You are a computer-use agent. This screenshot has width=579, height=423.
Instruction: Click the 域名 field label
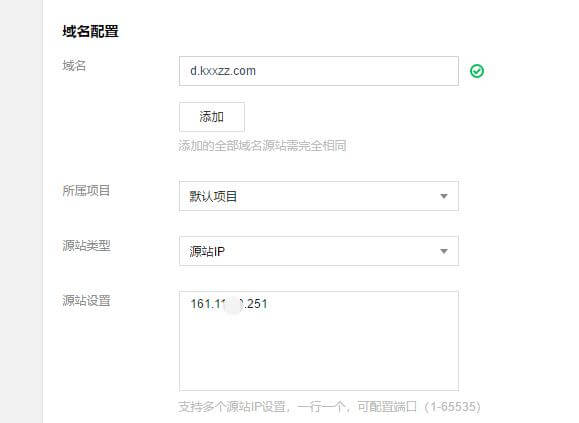coord(74,66)
